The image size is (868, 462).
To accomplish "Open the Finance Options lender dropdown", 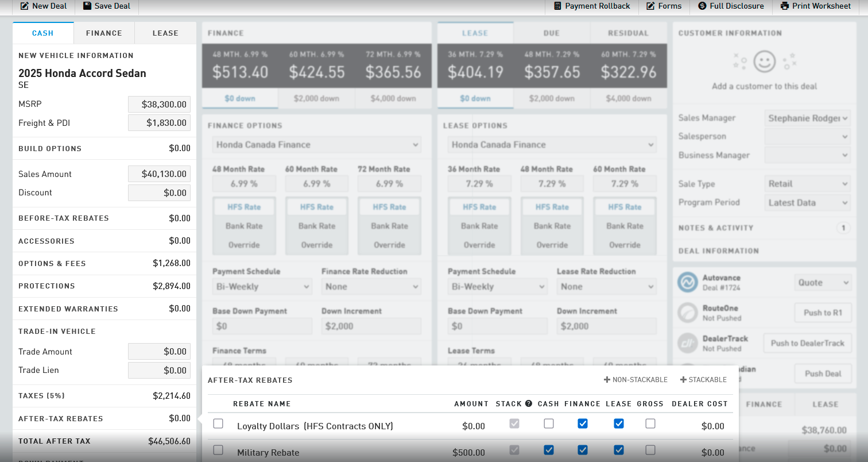I will [x=317, y=145].
